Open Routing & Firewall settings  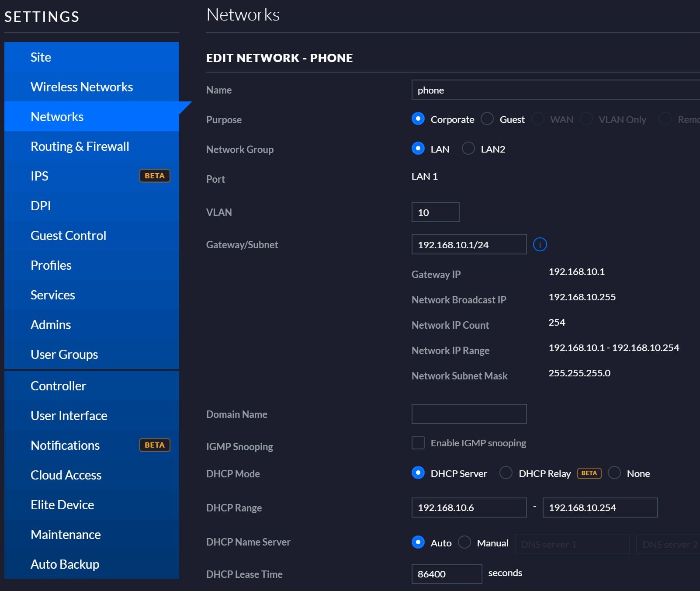92,146
